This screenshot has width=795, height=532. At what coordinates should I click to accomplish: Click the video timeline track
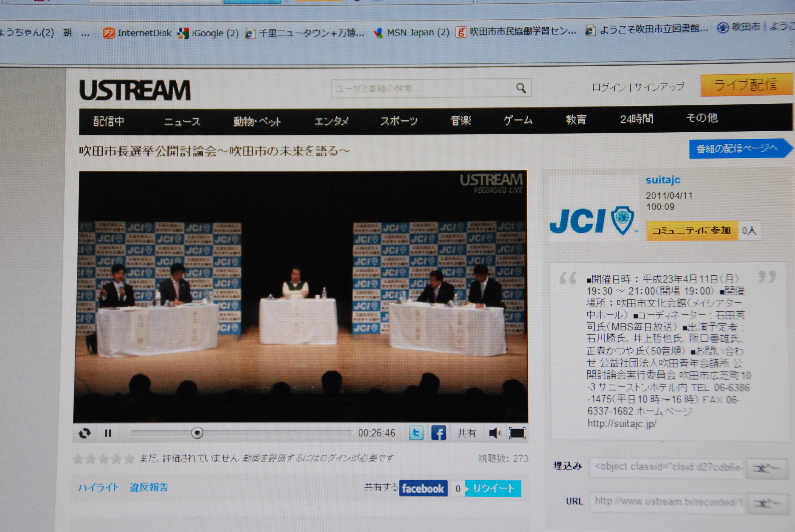[x=241, y=433]
